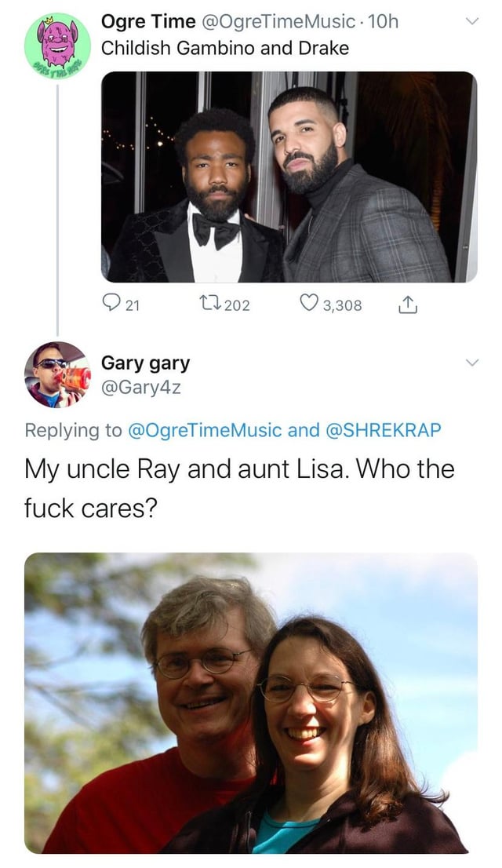Open the 'My uncle Ray and aunt Lisa' reply text

(x=239, y=488)
